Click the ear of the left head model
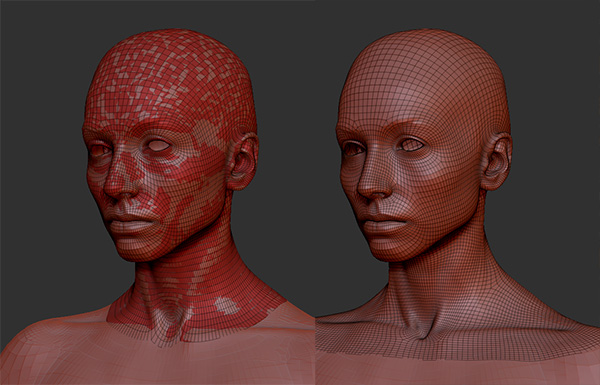Screen dimensions: 600x385 pos(244,161)
